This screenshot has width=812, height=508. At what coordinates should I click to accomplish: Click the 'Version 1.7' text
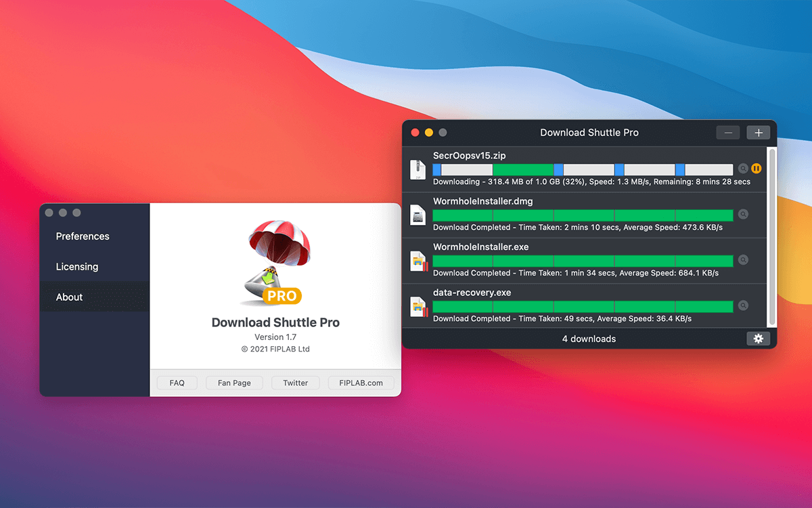(275, 337)
